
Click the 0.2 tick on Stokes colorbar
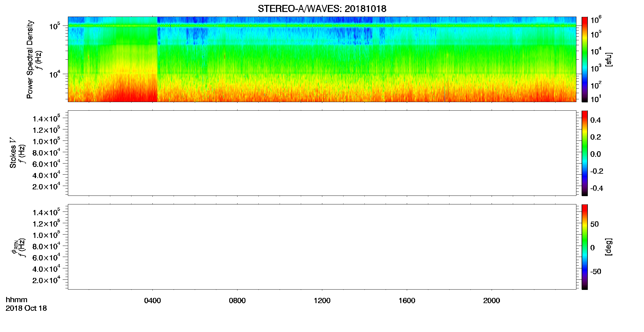595,137
